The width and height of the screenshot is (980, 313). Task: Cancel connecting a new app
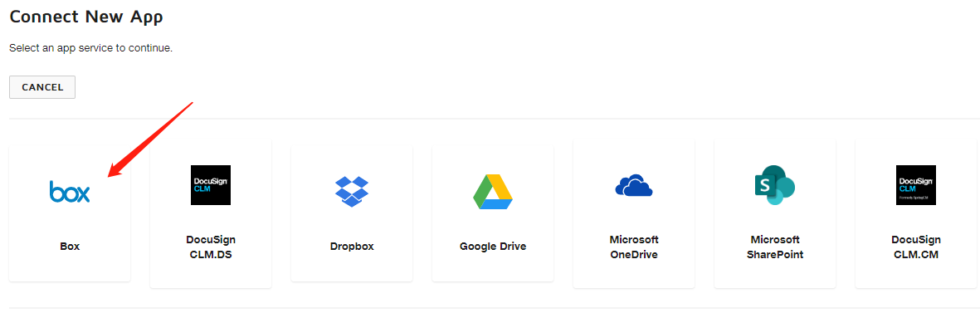coord(42,87)
